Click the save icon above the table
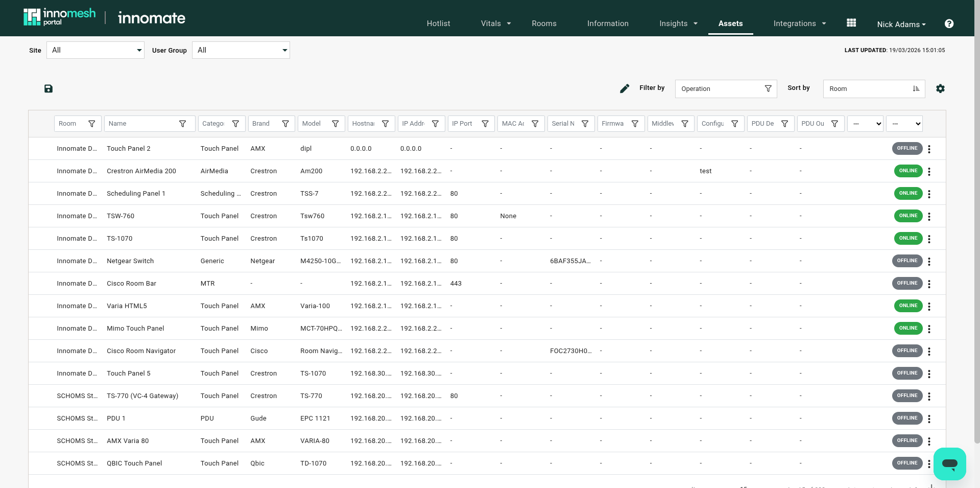 (x=49, y=89)
